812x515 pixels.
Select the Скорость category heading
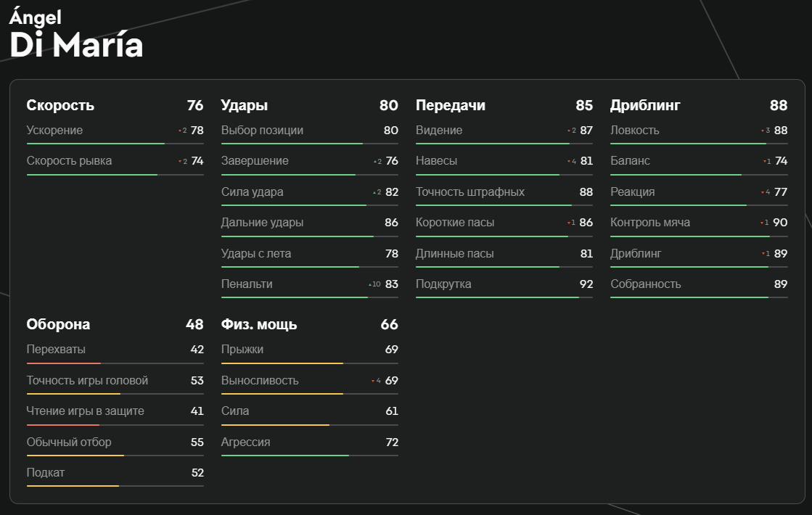pyautogui.click(x=60, y=105)
